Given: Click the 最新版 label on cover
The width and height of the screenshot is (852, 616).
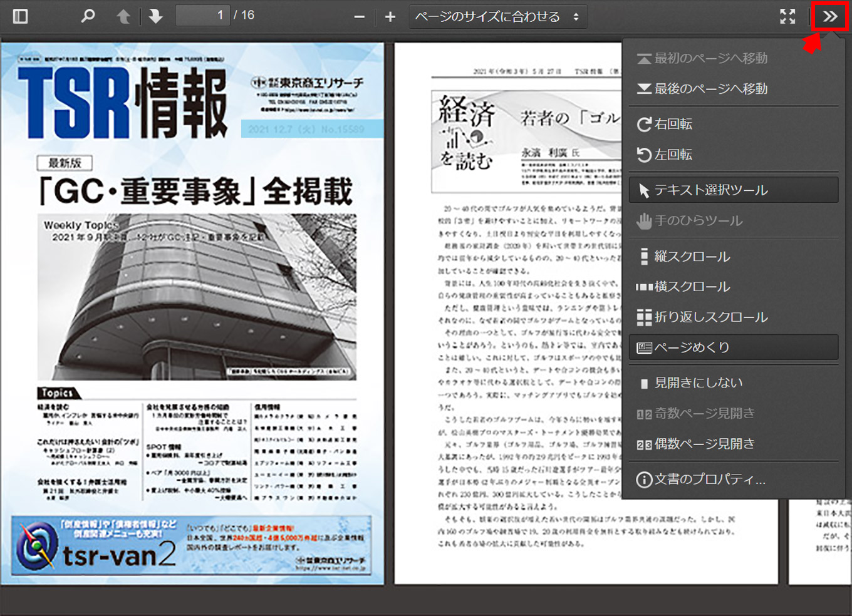Looking at the screenshot, I should 65,163.
